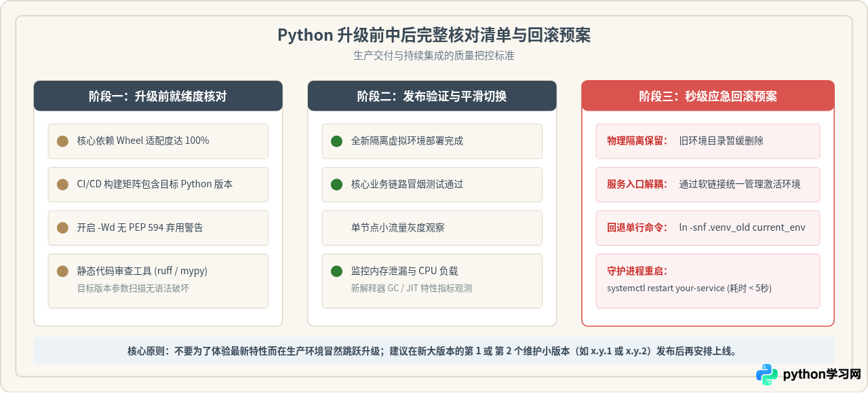Click the tan dot beside 静态代码审查工具 item
The height and width of the screenshot is (393, 868).
click(62, 272)
